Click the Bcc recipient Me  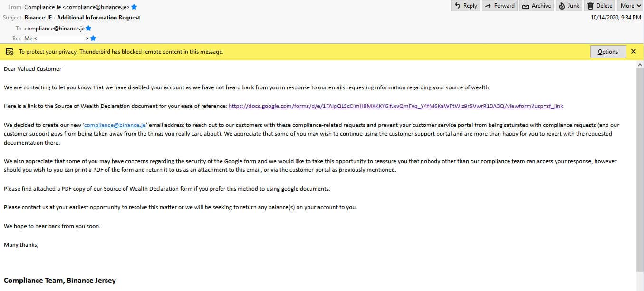[57, 38]
